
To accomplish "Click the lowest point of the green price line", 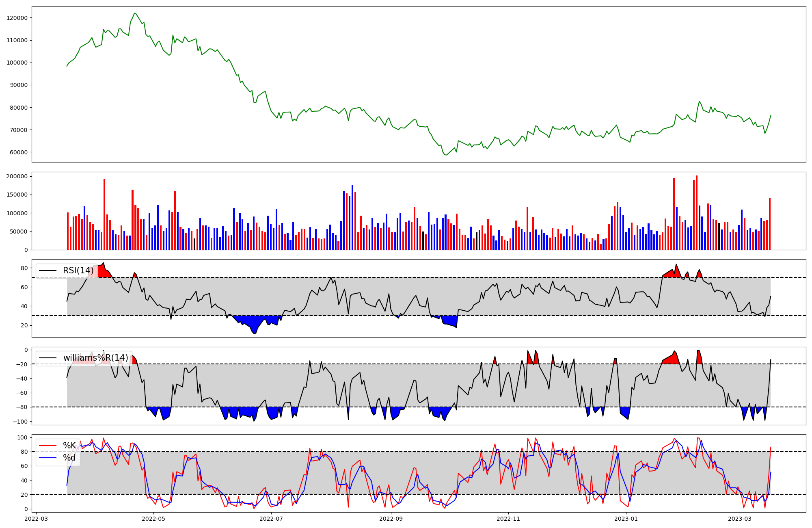I will point(446,155).
